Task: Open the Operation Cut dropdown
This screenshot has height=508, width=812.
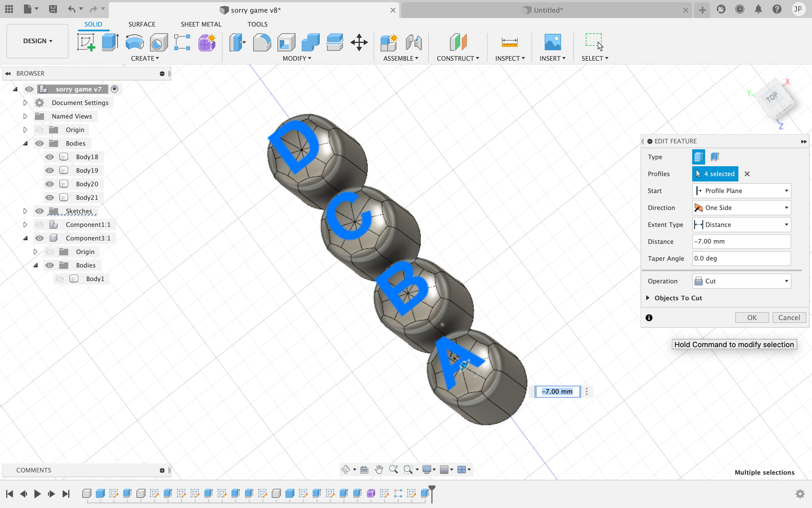Action: pyautogui.click(x=742, y=281)
